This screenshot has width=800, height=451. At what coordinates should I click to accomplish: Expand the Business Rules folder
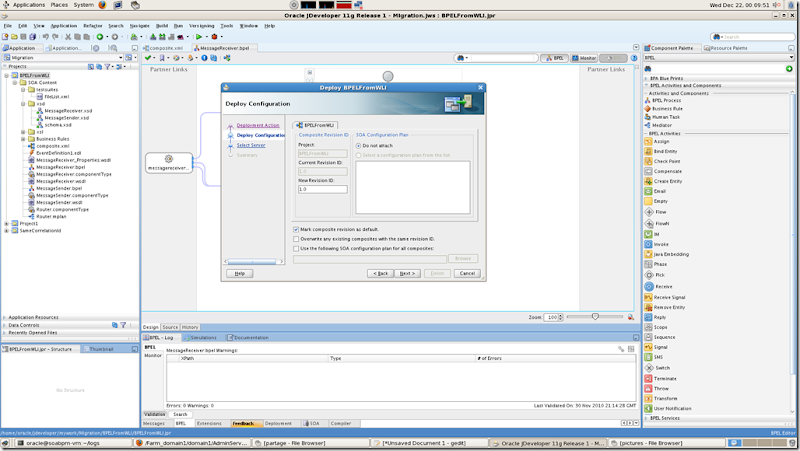[x=23, y=139]
